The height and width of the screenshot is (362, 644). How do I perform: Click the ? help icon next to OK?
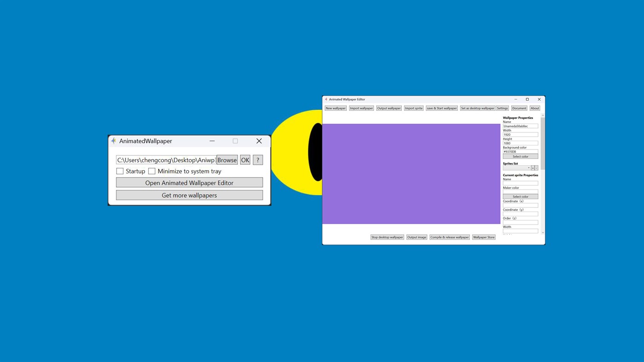pos(257,160)
